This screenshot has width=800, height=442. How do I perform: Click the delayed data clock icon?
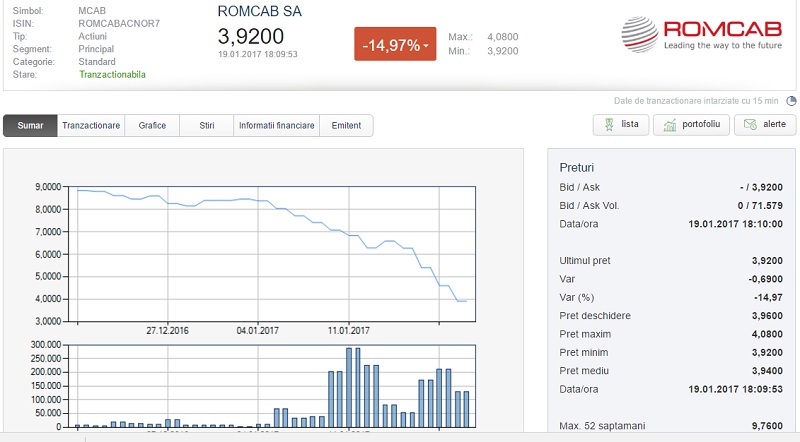pyautogui.click(x=791, y=101)
